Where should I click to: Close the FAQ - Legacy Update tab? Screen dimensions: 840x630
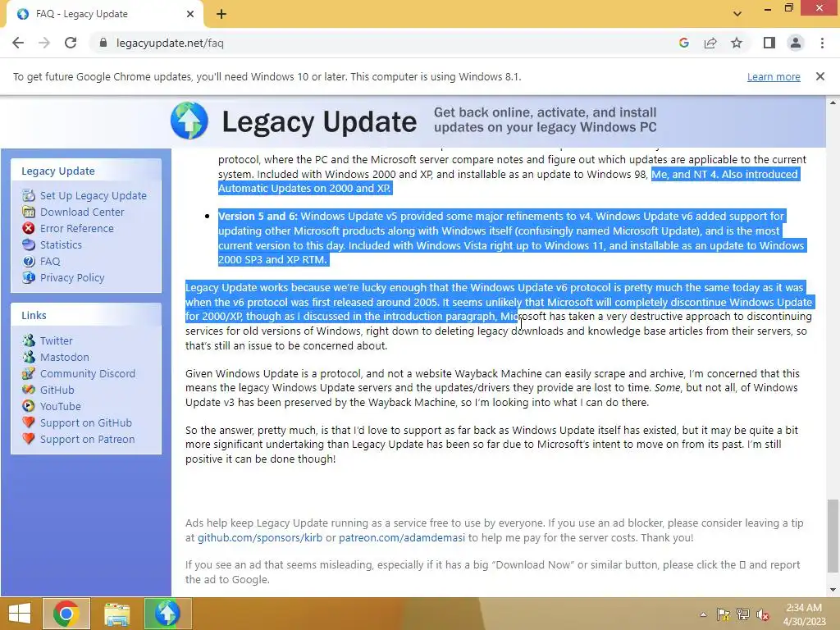pos(190,14)
